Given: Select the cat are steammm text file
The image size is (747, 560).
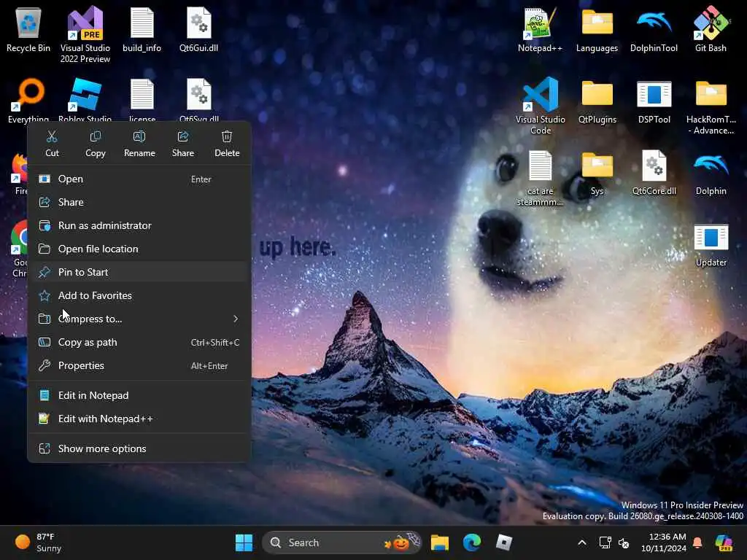Looking at the screenshot, I should coord(541,177).
